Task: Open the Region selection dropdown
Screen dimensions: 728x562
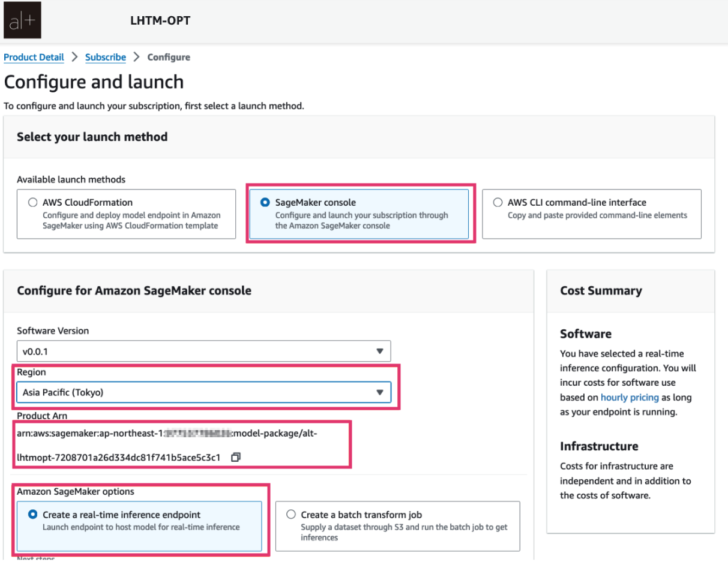Action: click(380, 392)
